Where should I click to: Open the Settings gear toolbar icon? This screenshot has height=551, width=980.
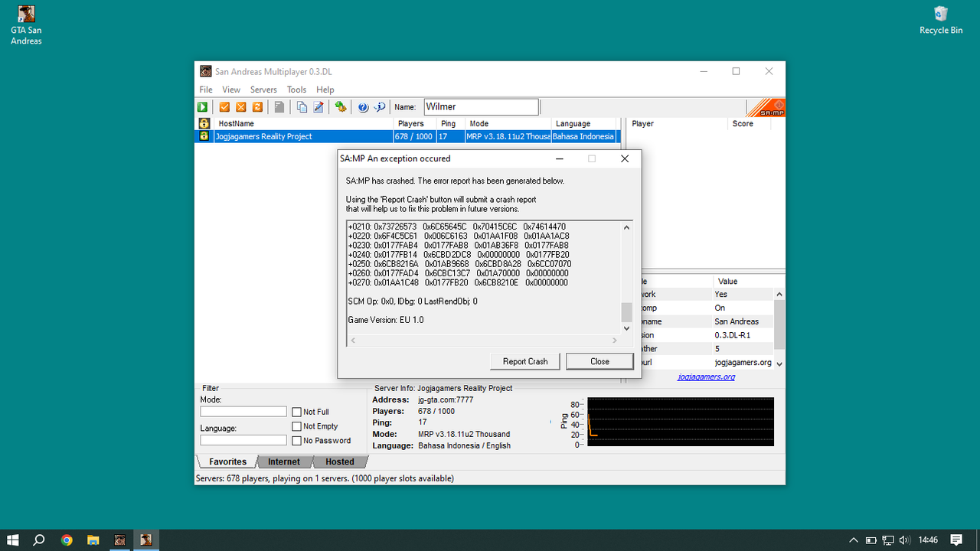(341, 107)
